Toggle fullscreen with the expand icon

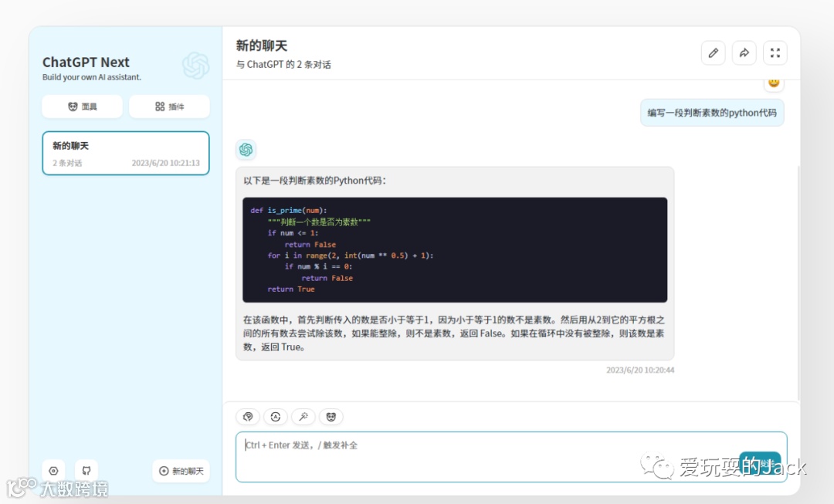click(x=775, y=52)
